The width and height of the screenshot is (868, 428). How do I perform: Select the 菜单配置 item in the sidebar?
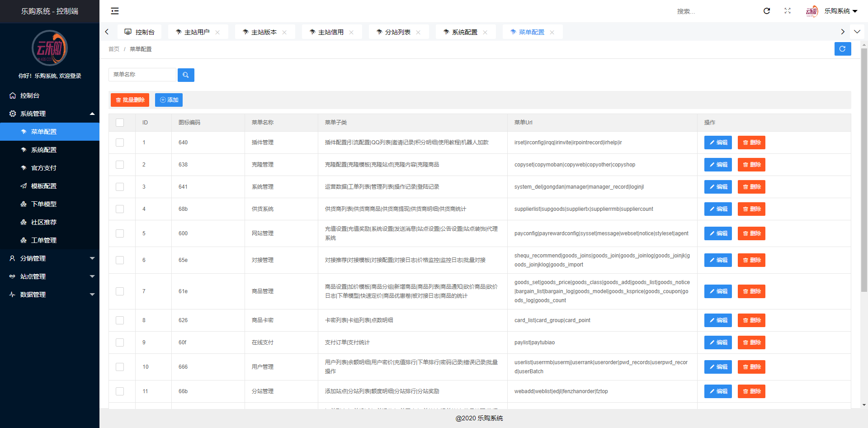point(43,132)
